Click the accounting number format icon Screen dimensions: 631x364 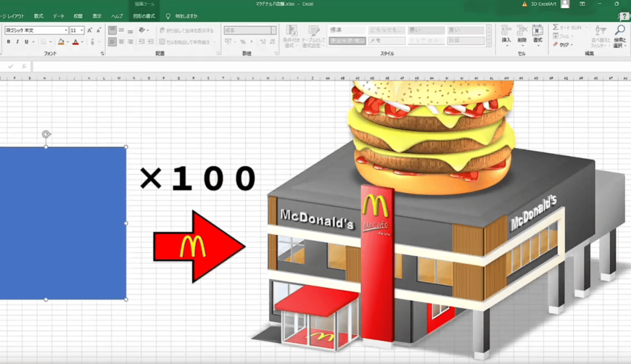pyautogui.click(x=228, y=42)
